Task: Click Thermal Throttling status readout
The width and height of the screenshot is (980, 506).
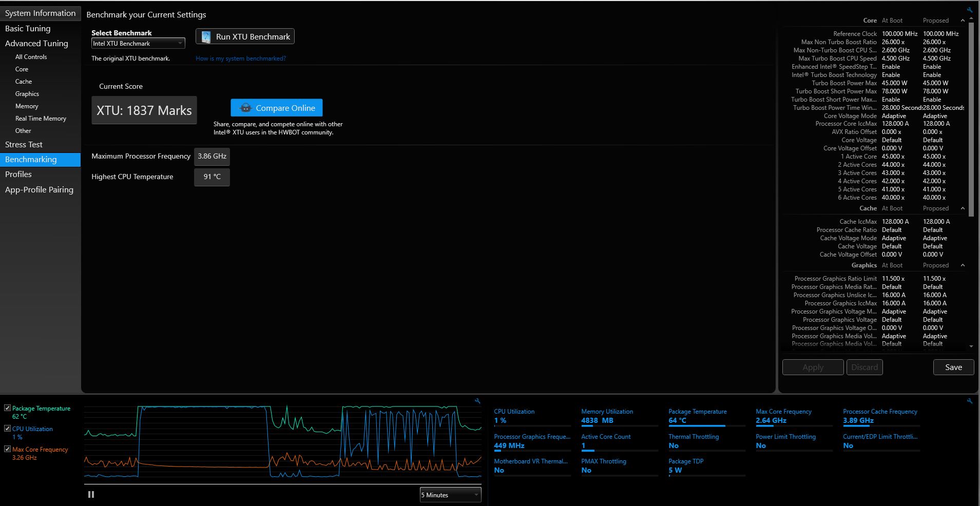Action: (707, 441)
